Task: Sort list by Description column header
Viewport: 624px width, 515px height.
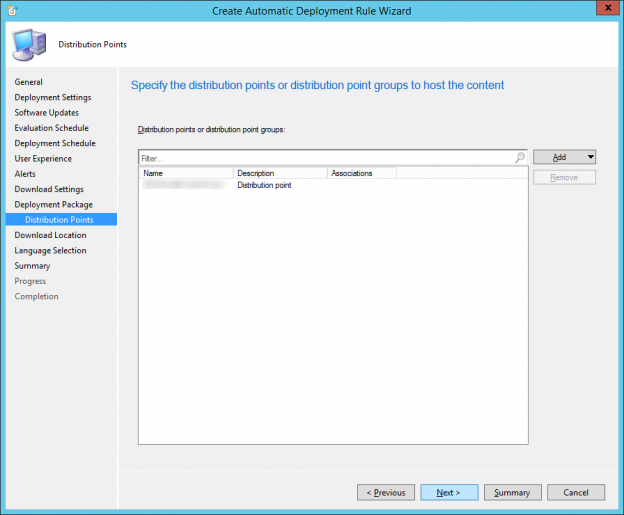Action: 279,173
